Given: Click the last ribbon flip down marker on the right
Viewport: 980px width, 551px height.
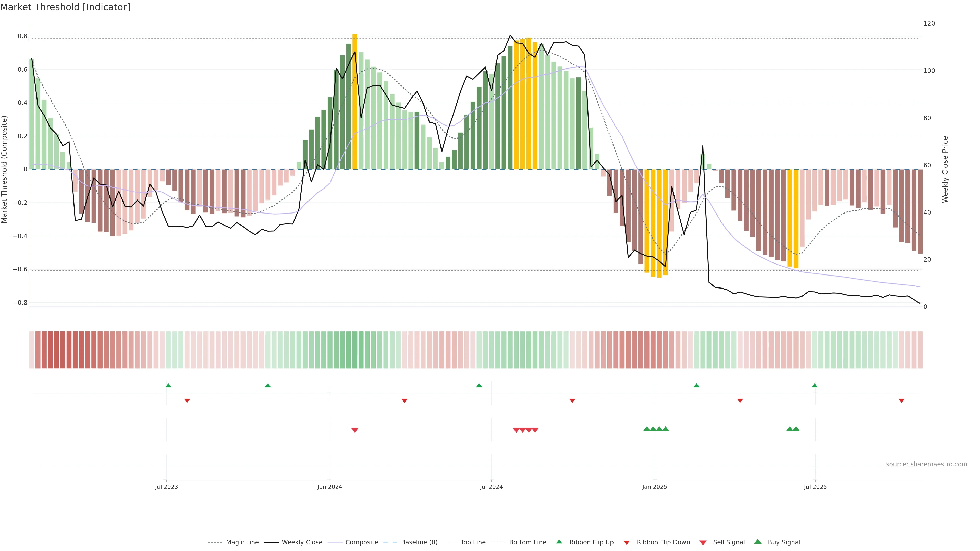Looking at the screenshot, I should (901, 401).
